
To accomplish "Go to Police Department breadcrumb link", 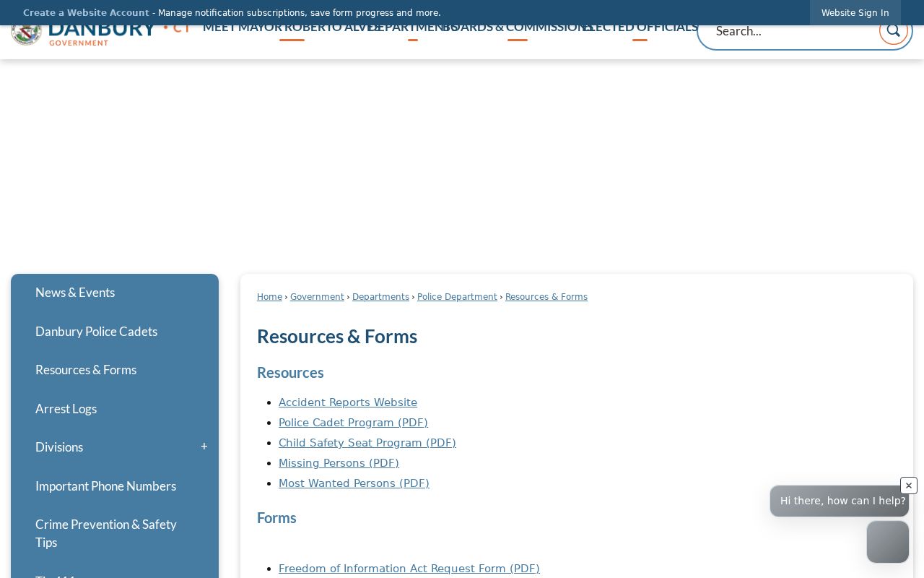I will [457, 297].
